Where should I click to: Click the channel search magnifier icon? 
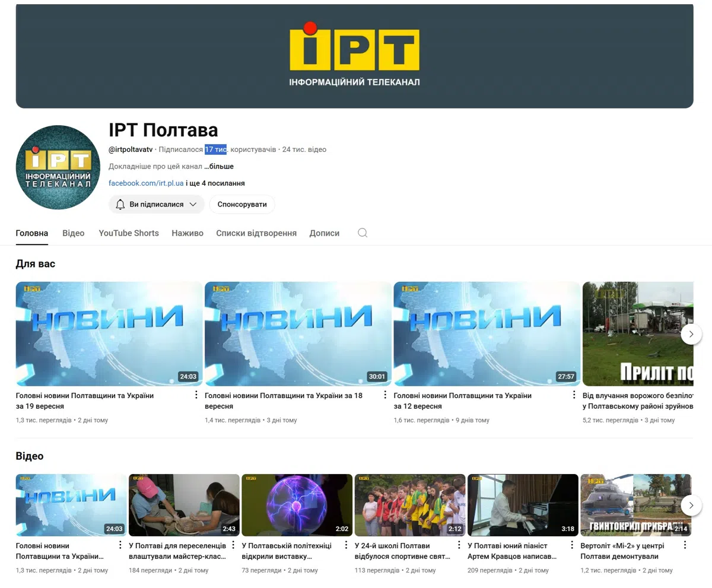pyautogui.click(x=363, y=233)
